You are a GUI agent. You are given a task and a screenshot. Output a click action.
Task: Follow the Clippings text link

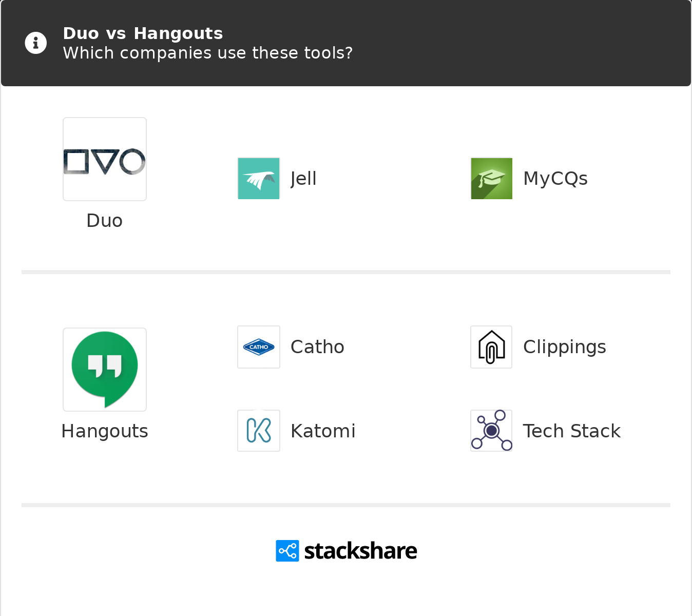click(564, 347)
